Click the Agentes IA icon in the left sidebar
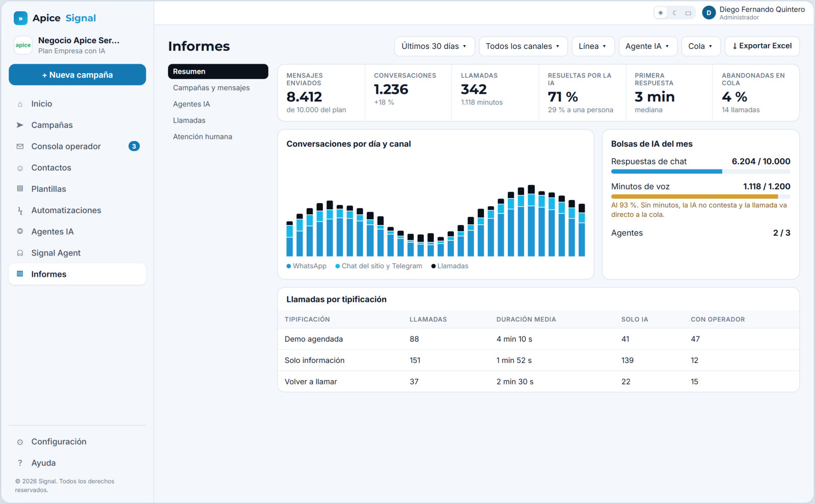Image resolution: width=815 pixels, height=504 pixels. coord(20,232)
